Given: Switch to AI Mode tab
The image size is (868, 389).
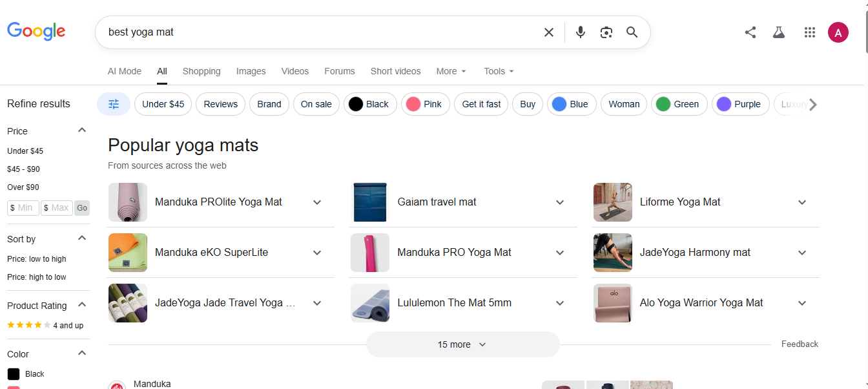Looking at the screenshot, I should click(x=125, y=71).
